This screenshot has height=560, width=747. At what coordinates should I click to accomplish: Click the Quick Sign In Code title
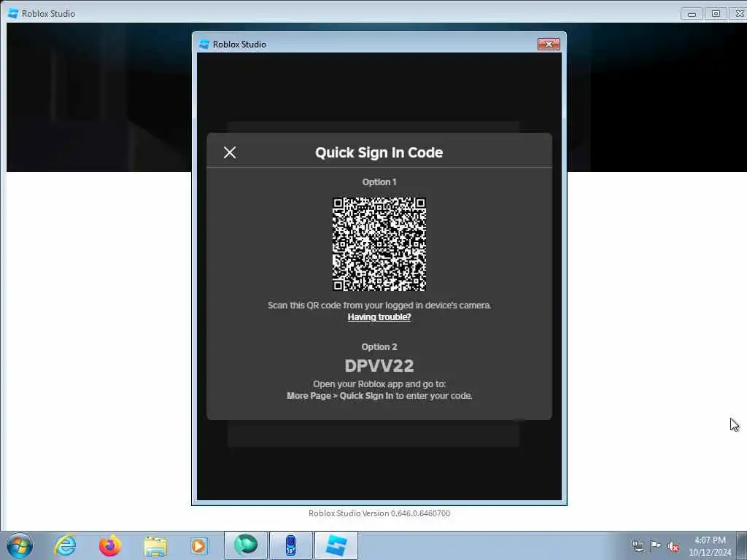pos(379,152)
